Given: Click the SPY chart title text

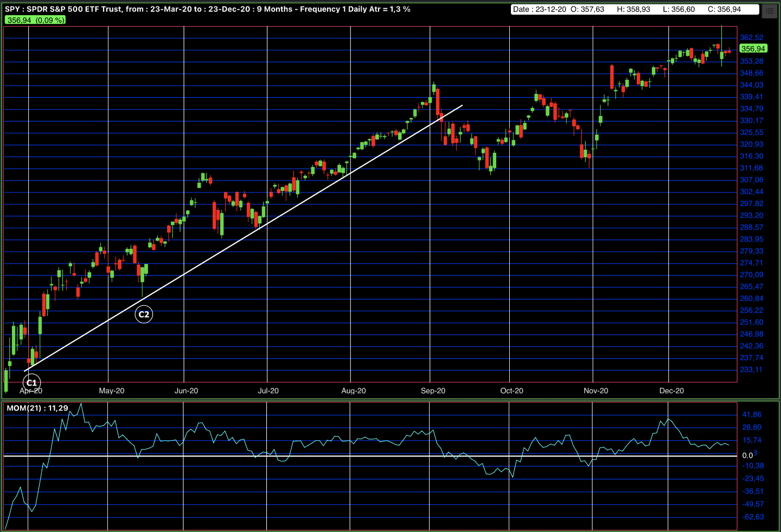Looking at the screenshot, I should (207, 9).
